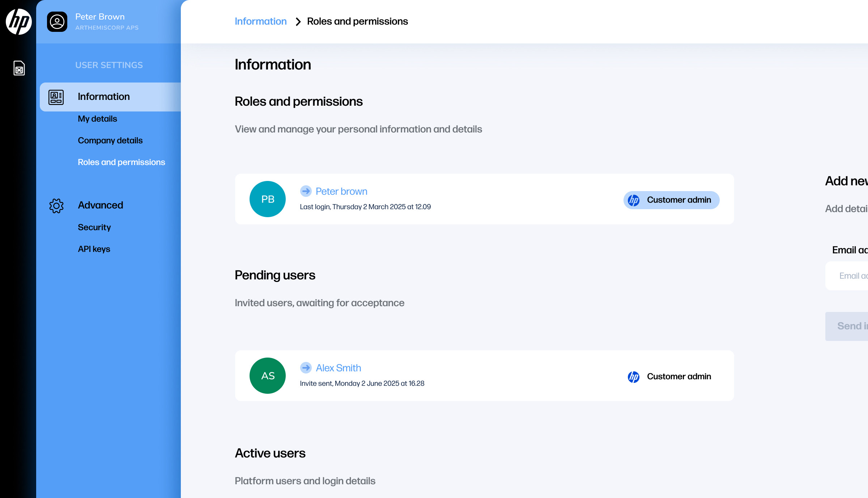Click the breadcrumb chevron separator

pyautogui.click(x=298, y=22)
